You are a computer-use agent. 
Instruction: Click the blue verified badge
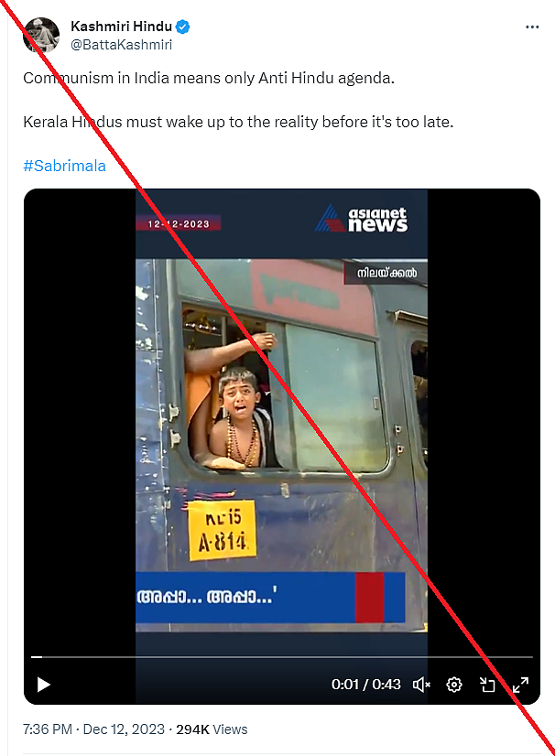click(x=183, y=27)
